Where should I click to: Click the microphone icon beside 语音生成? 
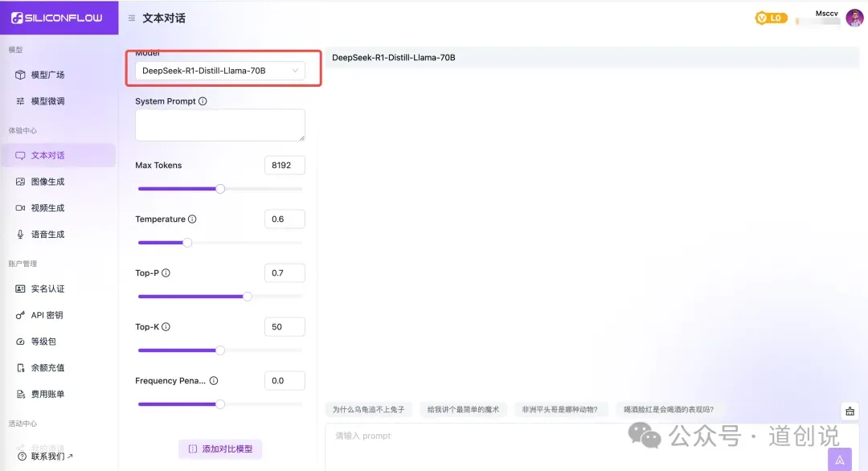(20, 235)
